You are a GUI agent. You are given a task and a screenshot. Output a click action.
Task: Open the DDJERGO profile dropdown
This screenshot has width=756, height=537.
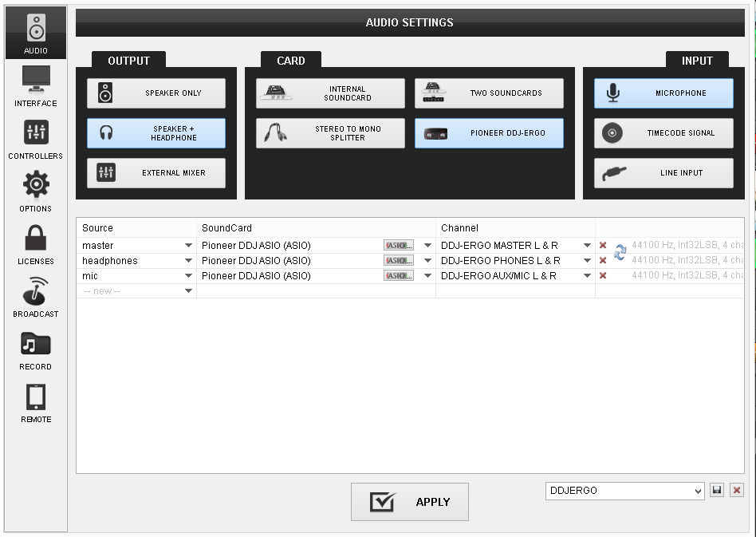pyautogui.click(x=625, y=491)
